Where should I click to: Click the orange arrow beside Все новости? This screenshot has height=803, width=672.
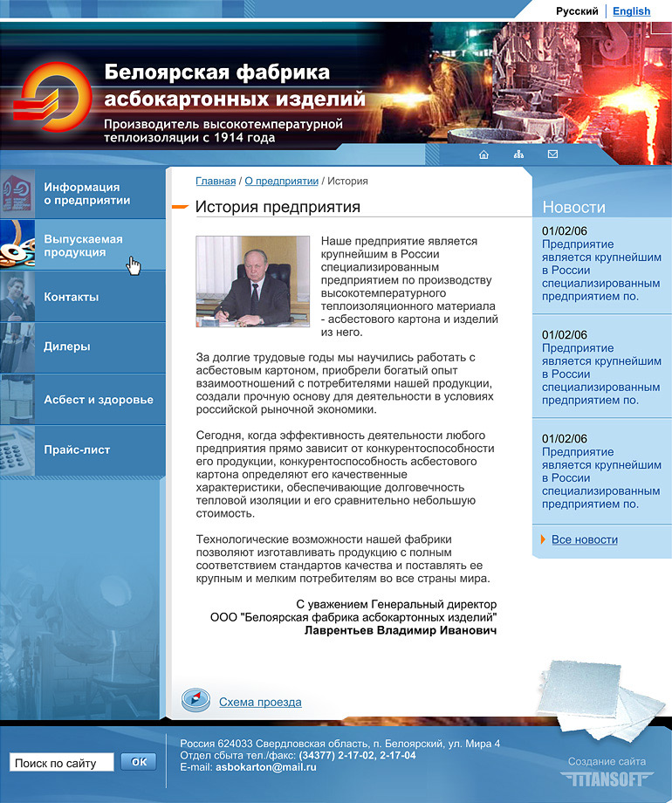click(543, 539)
